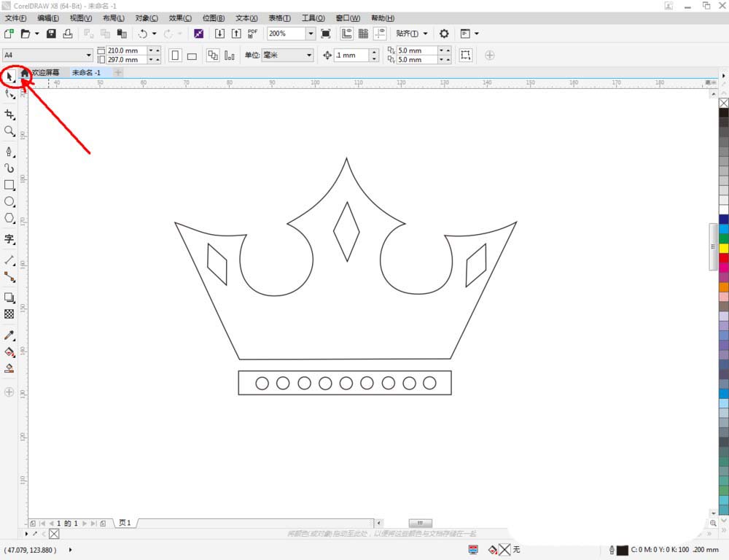Expand the undo history dropdown arrow
Image resolution: width=729 pixels, height=560 pixels.
[x=154, y=34]
